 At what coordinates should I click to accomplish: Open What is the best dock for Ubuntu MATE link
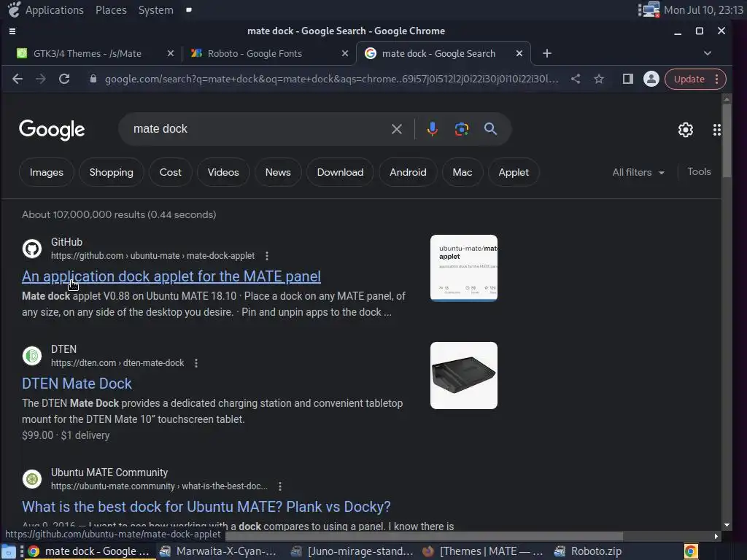(x=206, y=507)
